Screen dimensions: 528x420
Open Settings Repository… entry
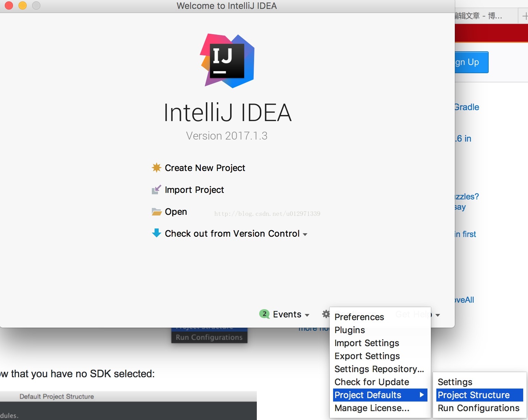coord(380,369)
